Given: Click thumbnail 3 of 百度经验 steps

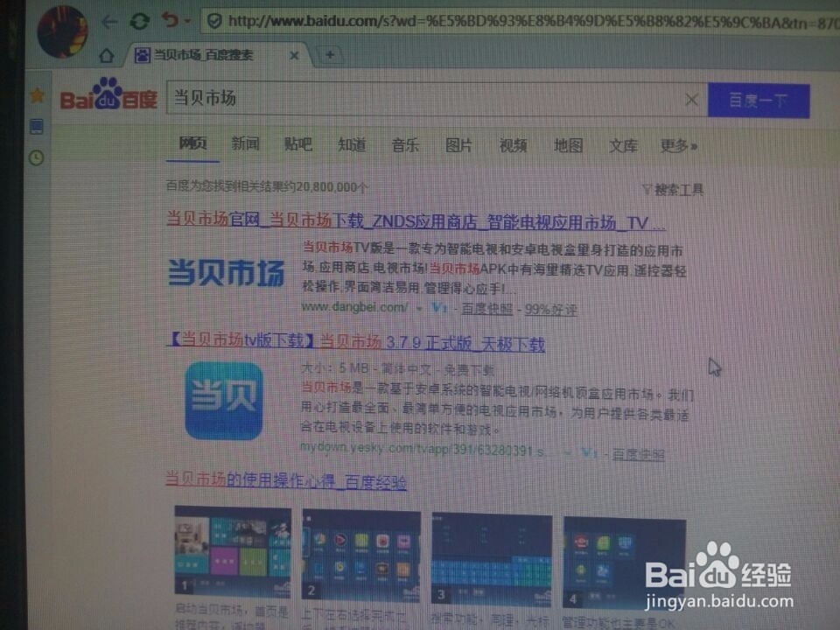Looking at the screenshot, I should pyautogui.click(x=491, y=559).
